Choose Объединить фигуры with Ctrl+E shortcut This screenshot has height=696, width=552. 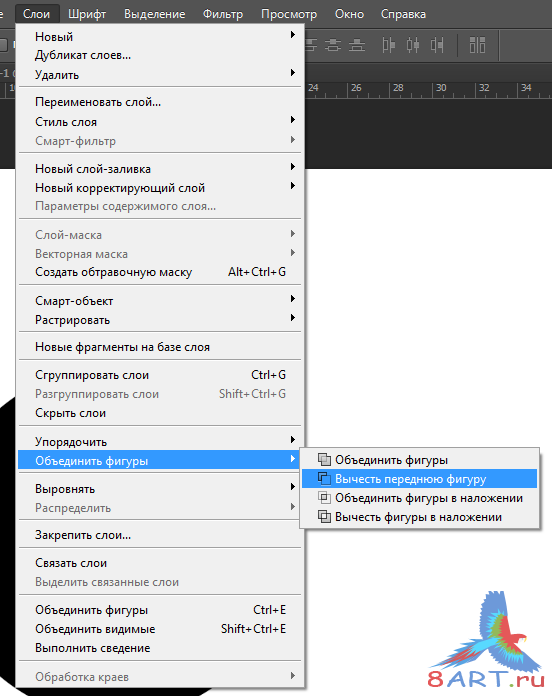[160, 610]
